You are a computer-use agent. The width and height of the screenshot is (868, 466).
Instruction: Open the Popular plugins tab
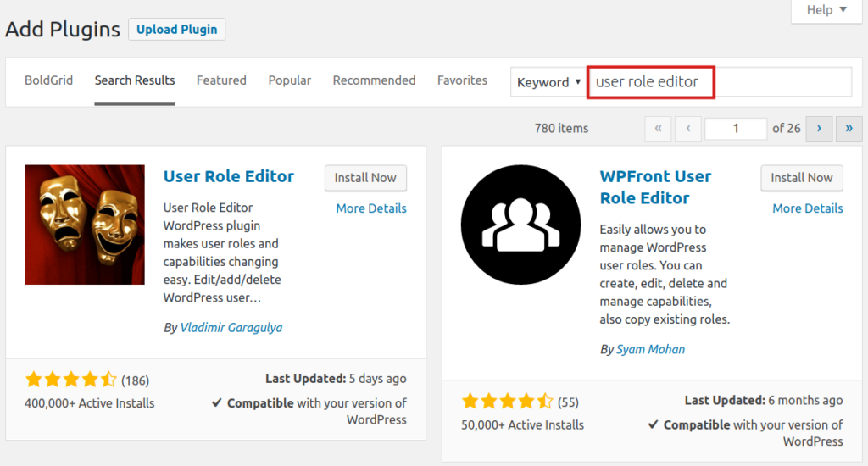[289, 80]
